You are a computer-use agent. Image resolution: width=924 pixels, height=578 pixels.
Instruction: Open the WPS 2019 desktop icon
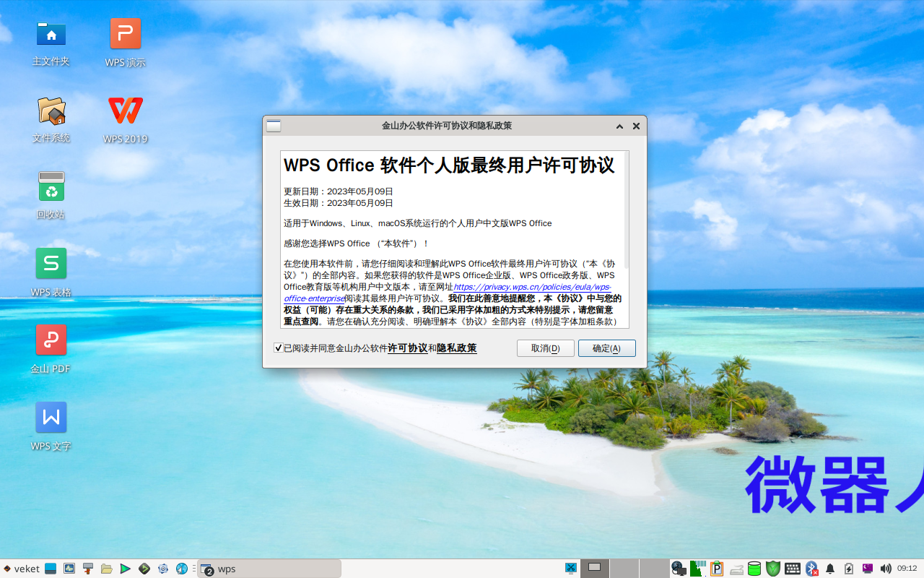[126, 118]
